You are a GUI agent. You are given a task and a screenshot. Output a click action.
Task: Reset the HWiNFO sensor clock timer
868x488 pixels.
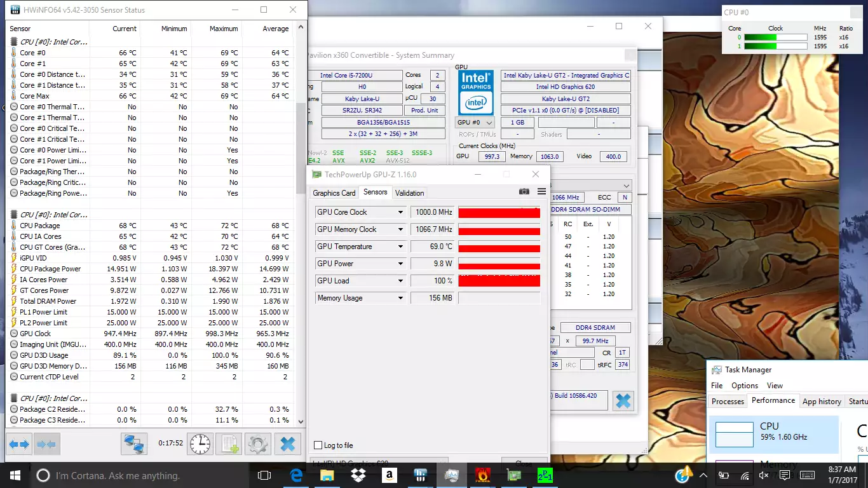(200, 444)
